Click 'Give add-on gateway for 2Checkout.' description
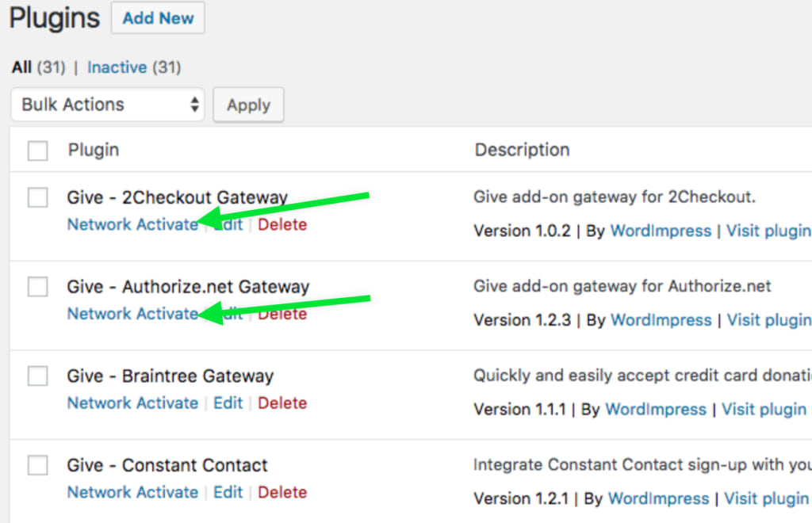Screen dimensions: 812x523 615,197
